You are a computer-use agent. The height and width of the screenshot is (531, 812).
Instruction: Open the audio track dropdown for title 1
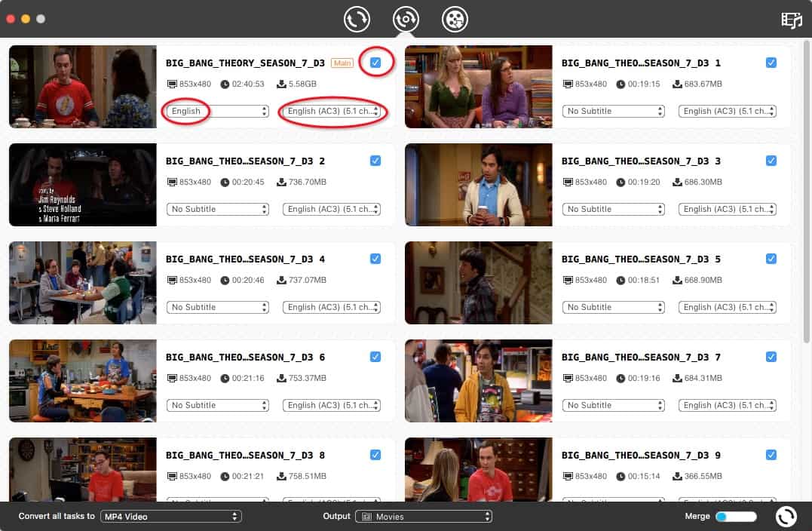tap(727, 111)
